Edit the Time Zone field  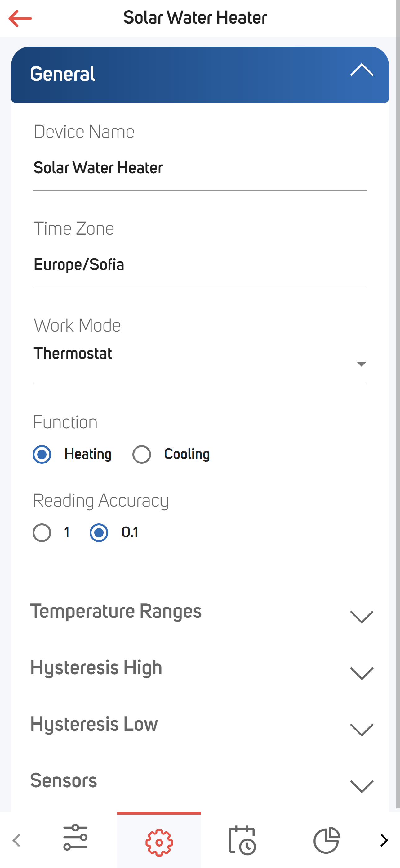pyautogui.click(x=200, y=265)
